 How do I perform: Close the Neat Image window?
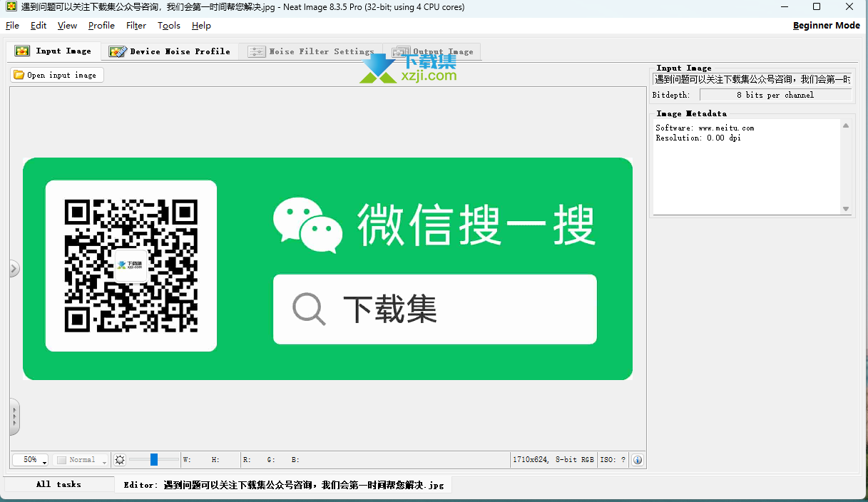coord(849,7)
